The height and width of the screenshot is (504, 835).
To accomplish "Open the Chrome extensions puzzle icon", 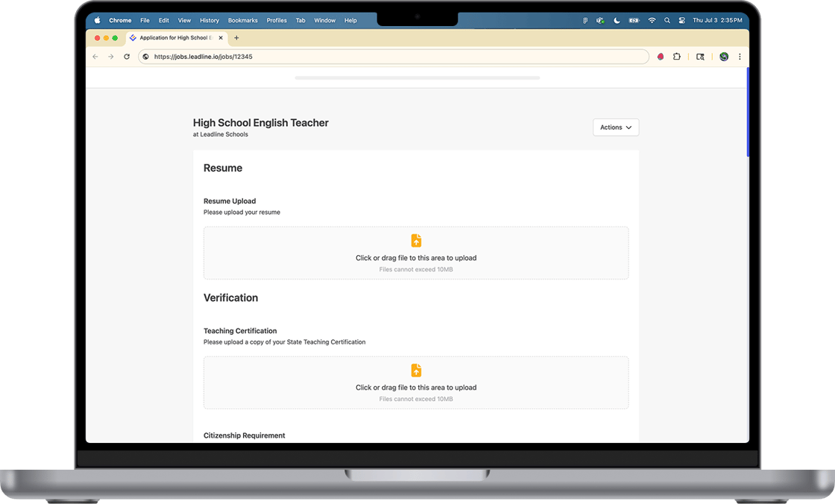I will point(677,57).
